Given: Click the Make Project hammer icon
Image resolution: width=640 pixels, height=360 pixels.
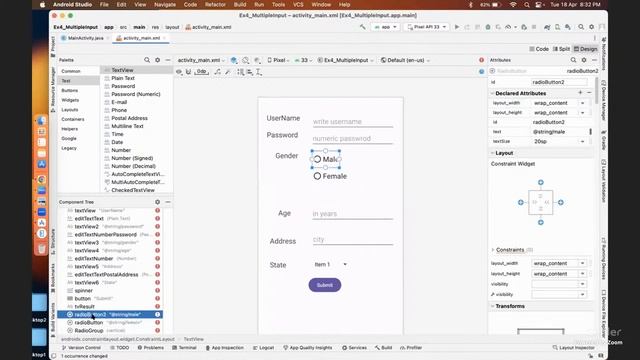Looking at the screenshot, I should [362, 27].
